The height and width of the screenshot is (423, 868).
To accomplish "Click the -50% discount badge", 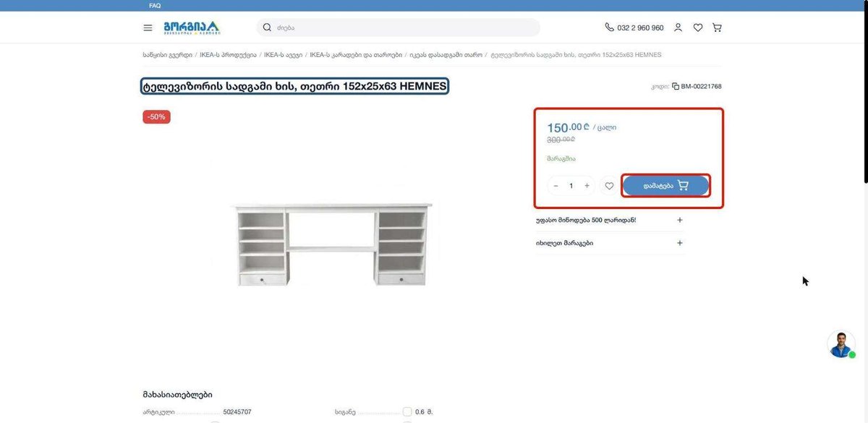I will tap(156, 116).
